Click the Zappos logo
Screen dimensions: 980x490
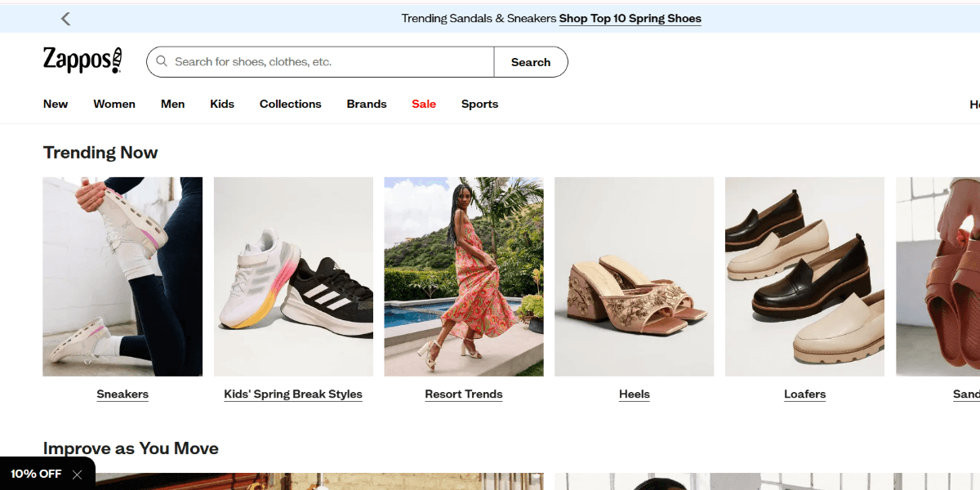click(82, 60)
